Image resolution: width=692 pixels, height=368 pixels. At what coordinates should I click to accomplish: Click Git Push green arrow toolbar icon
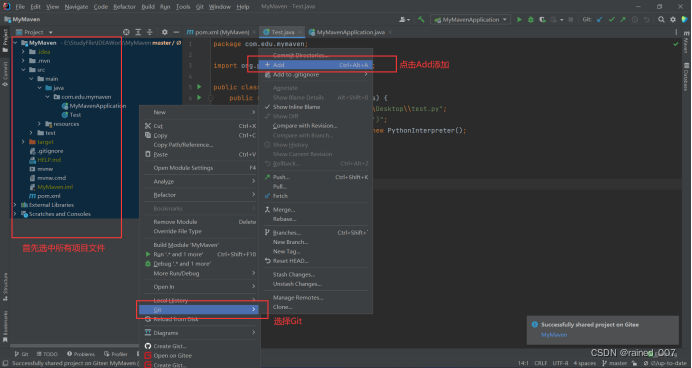click(623, 19)
